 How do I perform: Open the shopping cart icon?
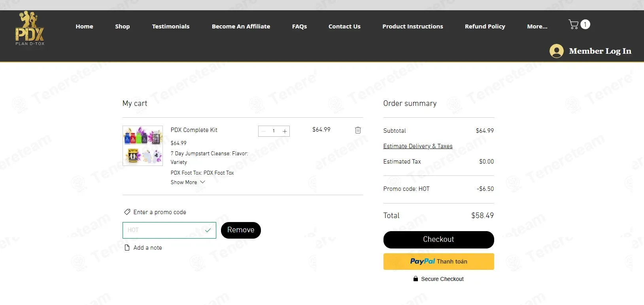tap(574, 24)
